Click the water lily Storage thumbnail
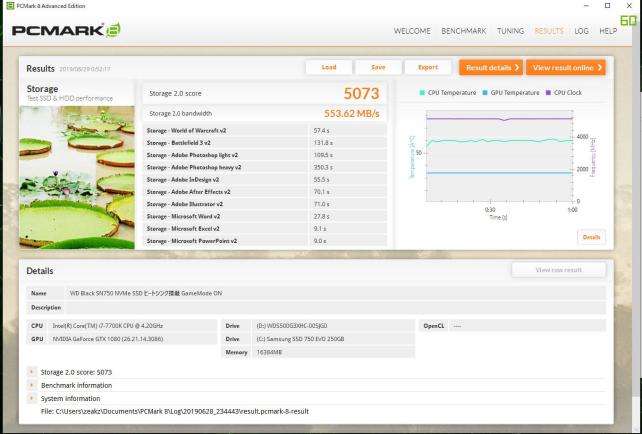 [77, 177]
